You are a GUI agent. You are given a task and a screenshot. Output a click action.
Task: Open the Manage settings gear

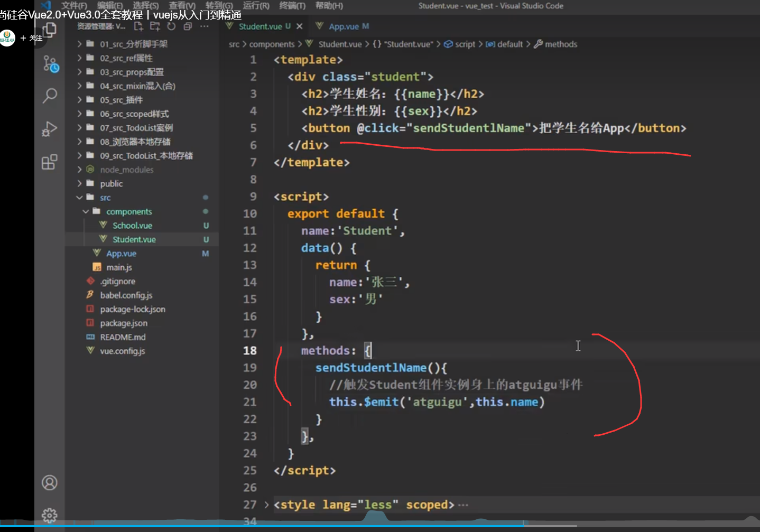pyautogui.click(x=50, y=515)
